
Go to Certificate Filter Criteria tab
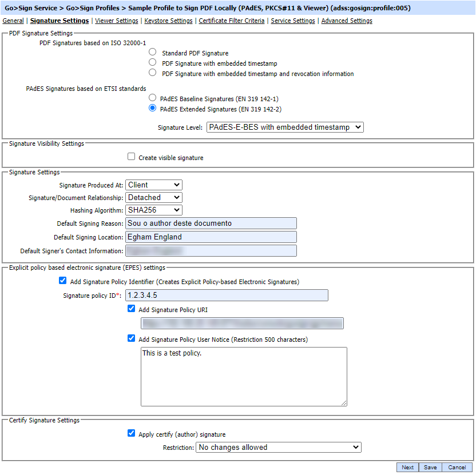(x=232, y=21)
